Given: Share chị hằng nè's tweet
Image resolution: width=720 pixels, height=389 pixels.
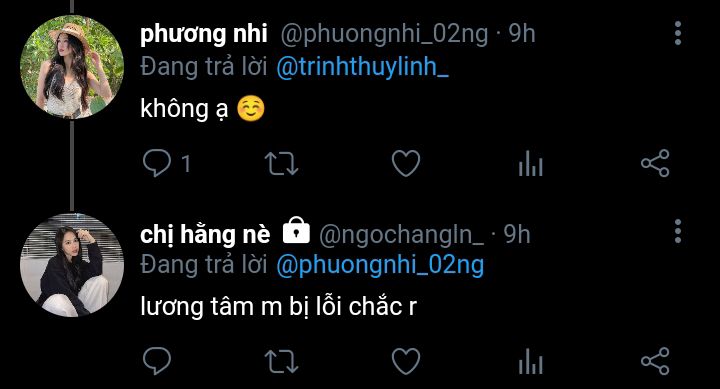Looking at the screenshot, I should [x=655, y=361].
